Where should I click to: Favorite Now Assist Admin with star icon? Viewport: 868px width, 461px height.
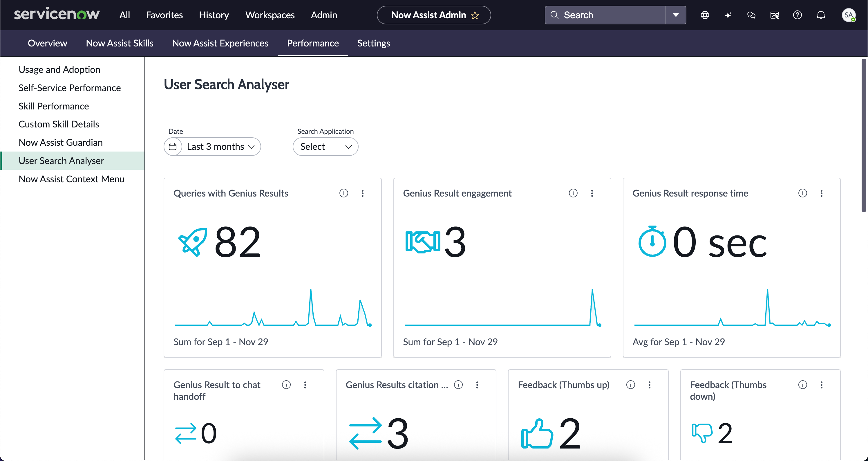point(475,15)
